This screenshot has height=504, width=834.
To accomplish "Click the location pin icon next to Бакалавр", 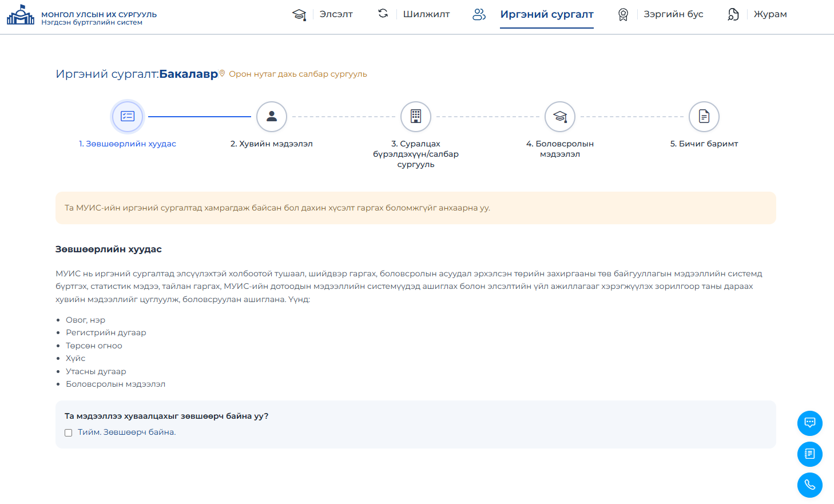I will (223, 73).
